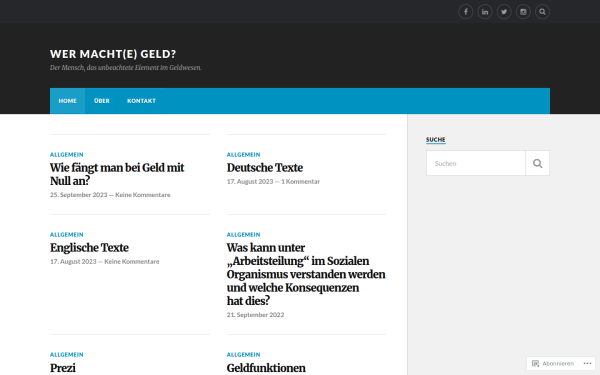
Task: Open the Facebook social icon
Action: [466, 12]
